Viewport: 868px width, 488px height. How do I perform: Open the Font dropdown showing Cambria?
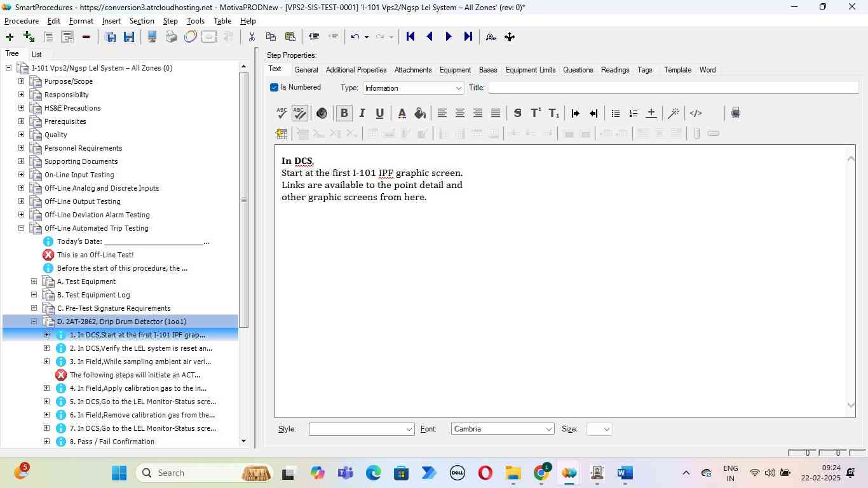tap(503, 430)
